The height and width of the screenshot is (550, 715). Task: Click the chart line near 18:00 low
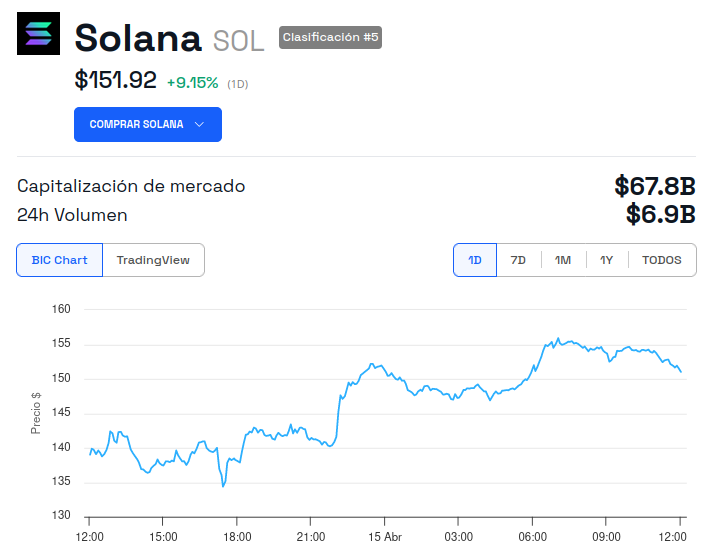[x=224, y=485]
